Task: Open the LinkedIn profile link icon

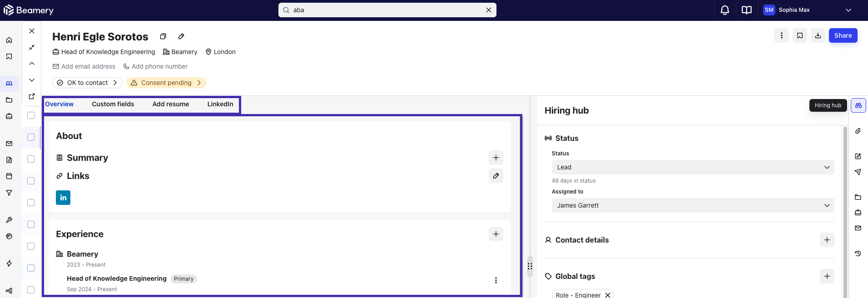Action: [x=63, y=198]
